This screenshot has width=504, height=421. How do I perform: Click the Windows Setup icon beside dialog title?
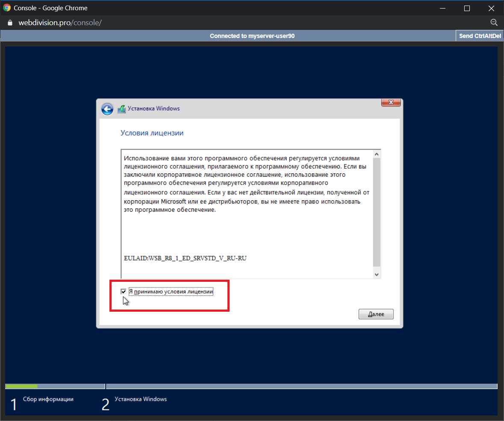pos(121,109)
